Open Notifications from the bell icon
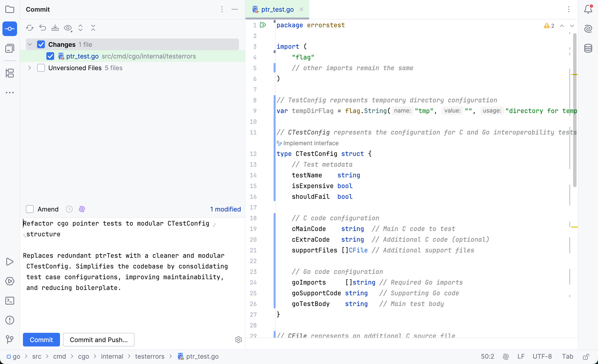The height and width of the screenshot is (364, 598). click(x=588, y=10)
